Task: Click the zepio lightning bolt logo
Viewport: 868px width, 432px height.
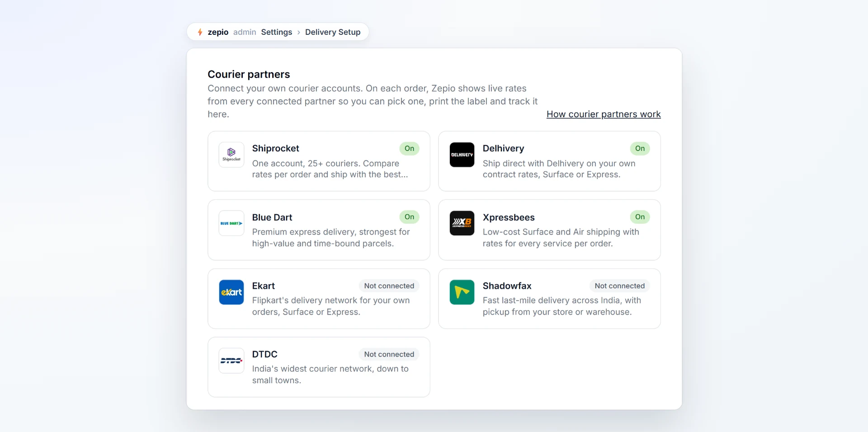Action: [200, 32]
